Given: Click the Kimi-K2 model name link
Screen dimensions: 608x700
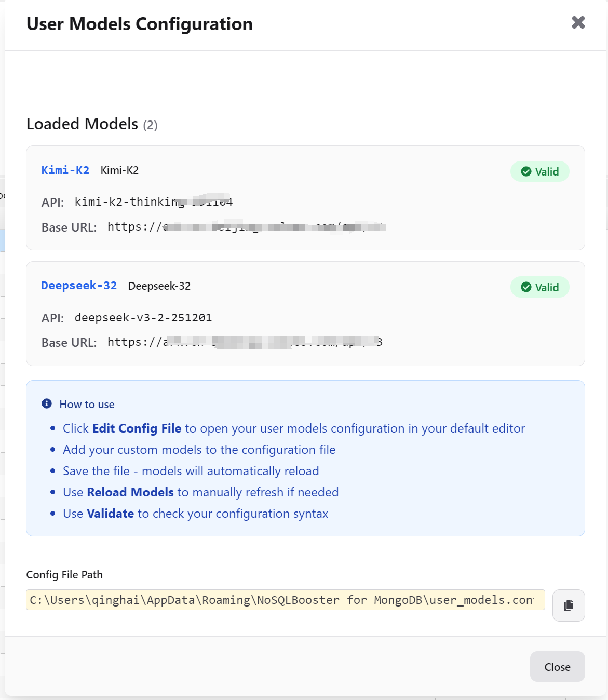Looking at the screenshot, I should pos(65,170).
